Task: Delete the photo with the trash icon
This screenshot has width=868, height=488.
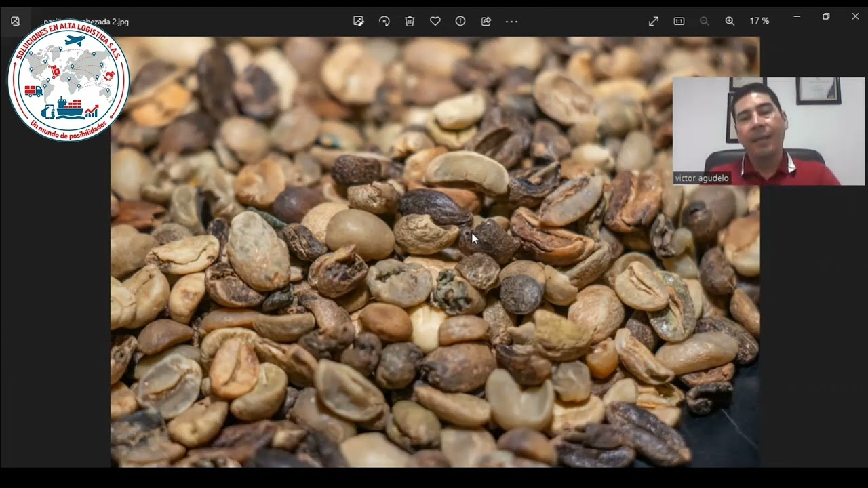Action: 410,21
